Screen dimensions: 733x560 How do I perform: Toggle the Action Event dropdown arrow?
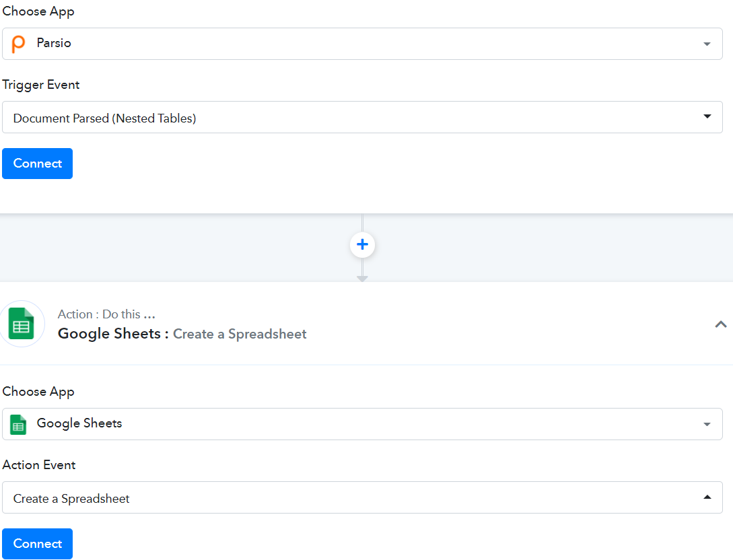pos(707,497)
